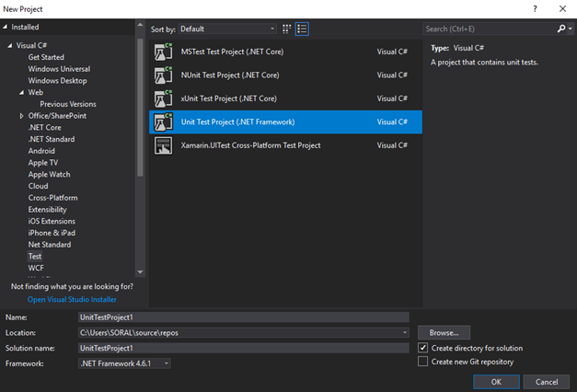Click the Solution name input field
Image resolution: width=577 pixels, height=392 pixels.
pos(244,348)
